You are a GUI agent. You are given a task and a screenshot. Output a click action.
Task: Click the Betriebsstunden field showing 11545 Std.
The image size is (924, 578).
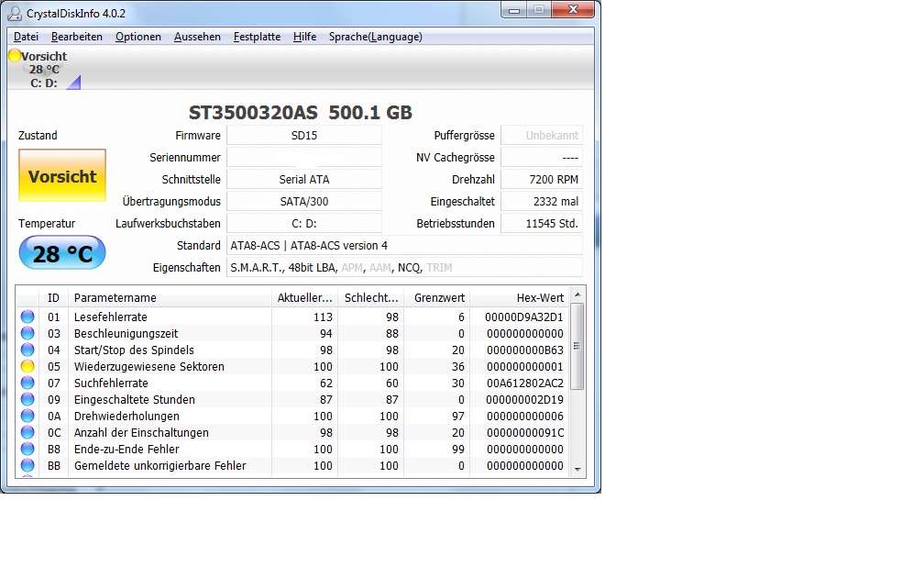tap(542, 223)
